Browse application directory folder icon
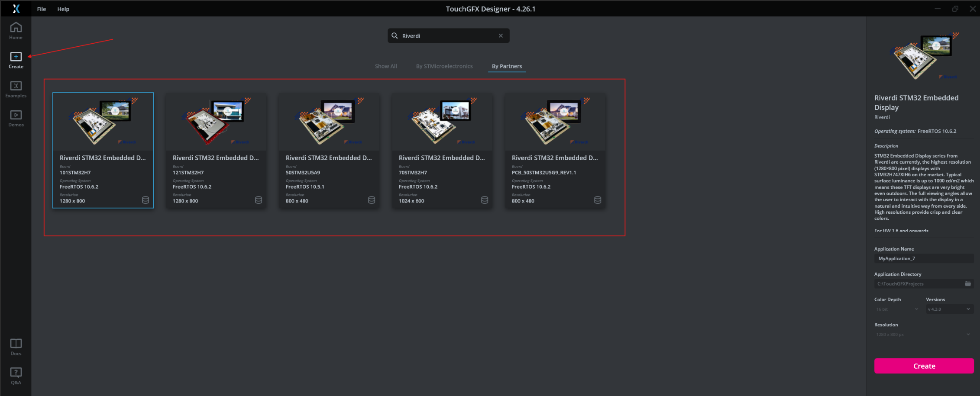This screenshot has height=396, width=980. (968, 283)
